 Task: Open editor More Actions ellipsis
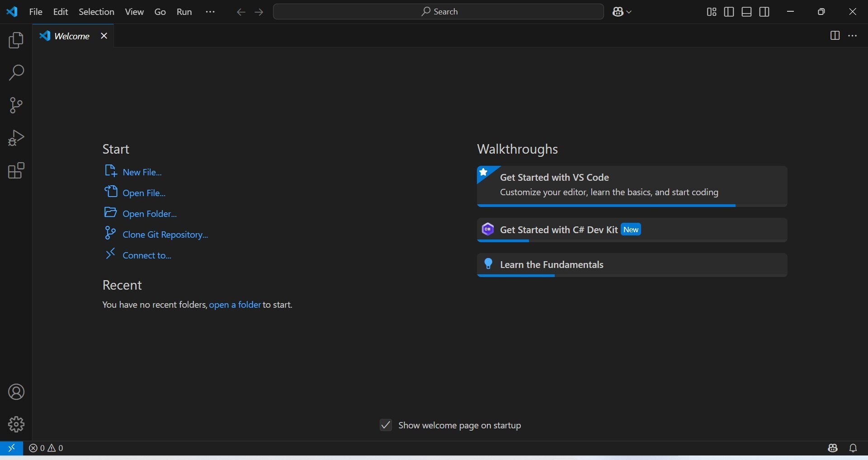pos(853,36)
